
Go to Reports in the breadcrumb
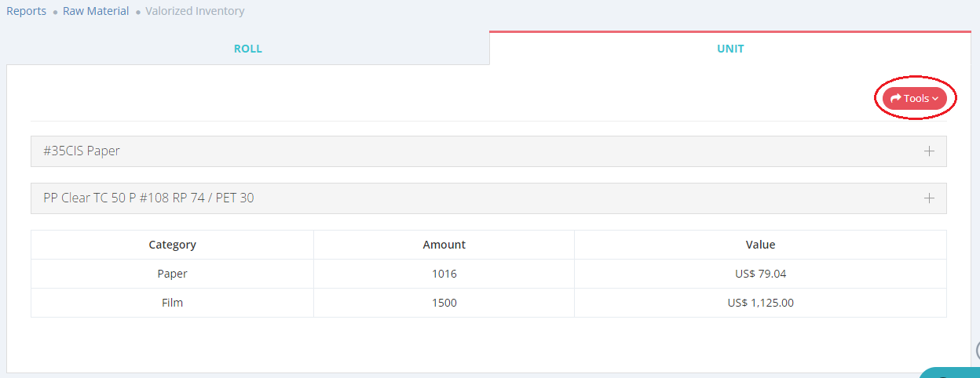pos(26,11)
